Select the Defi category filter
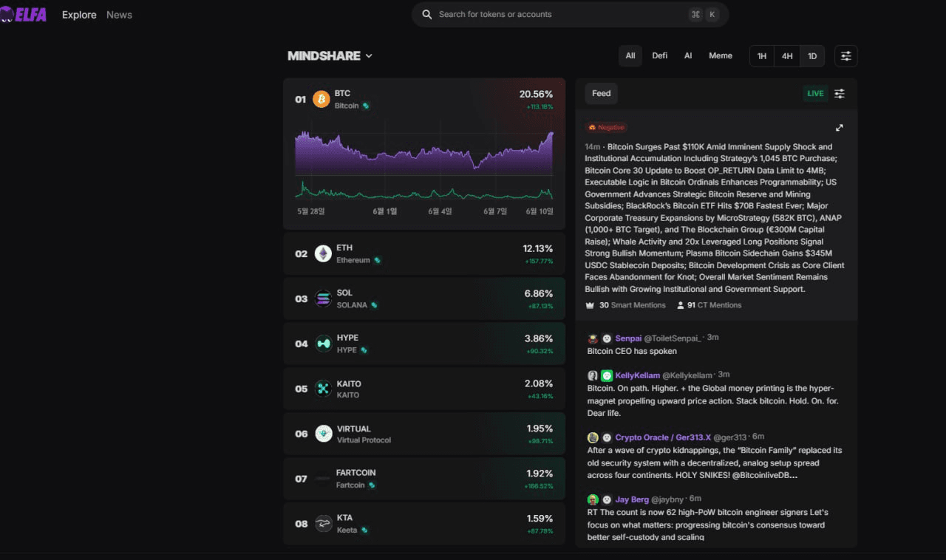 pos(660,56)
